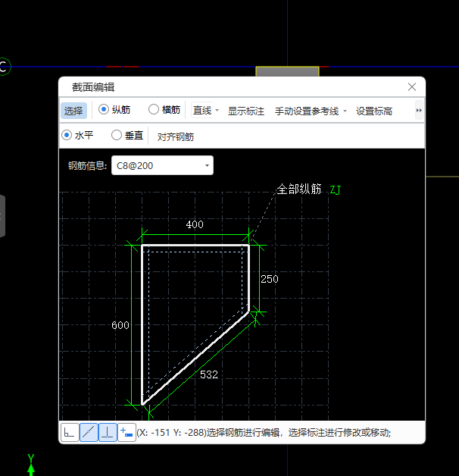This screenshot has width=459, height=476.
Task: Choose the 水平 radio option
Action: 67,135
